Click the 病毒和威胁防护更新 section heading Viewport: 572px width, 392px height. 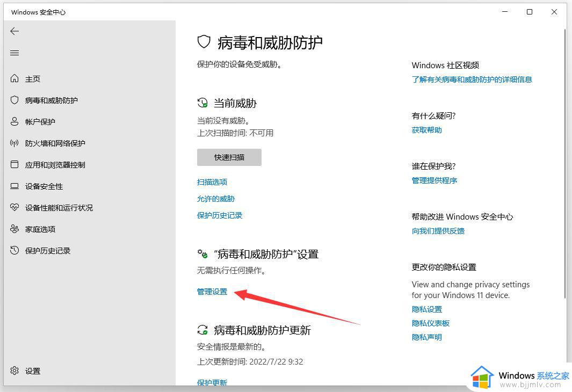(262, 330)
